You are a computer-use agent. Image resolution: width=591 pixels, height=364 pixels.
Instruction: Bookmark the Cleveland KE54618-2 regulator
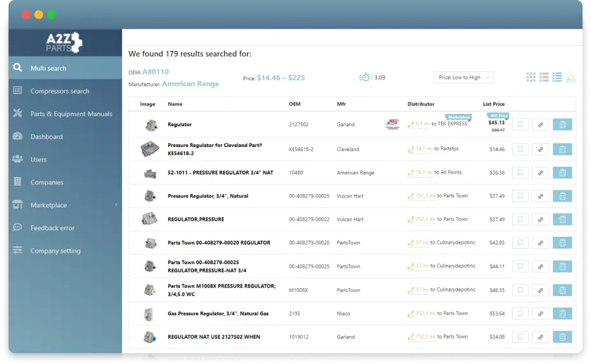(x=520, y=150)
